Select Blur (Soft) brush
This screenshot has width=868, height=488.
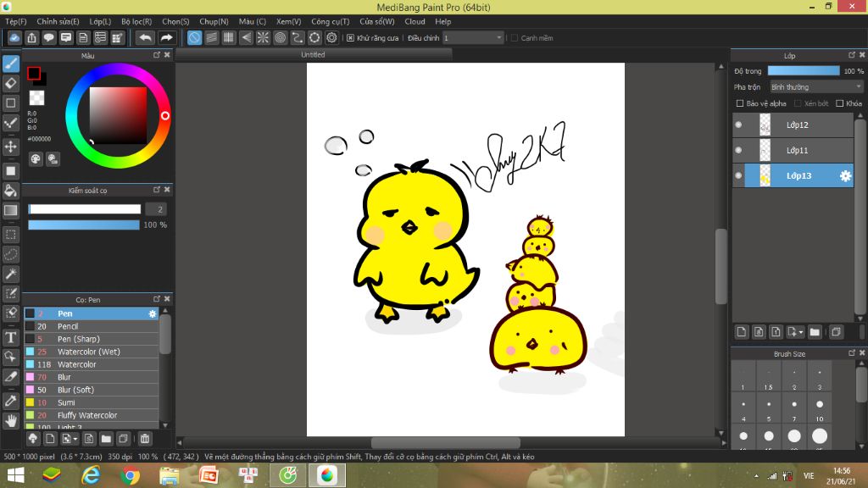(x=92, y=390)
